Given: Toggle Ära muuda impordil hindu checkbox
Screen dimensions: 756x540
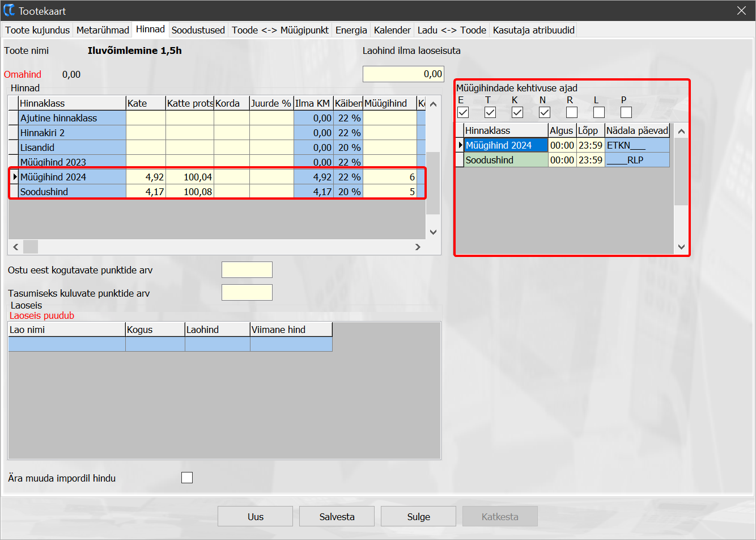Looking at the screenshot, I should coord(187,478).
